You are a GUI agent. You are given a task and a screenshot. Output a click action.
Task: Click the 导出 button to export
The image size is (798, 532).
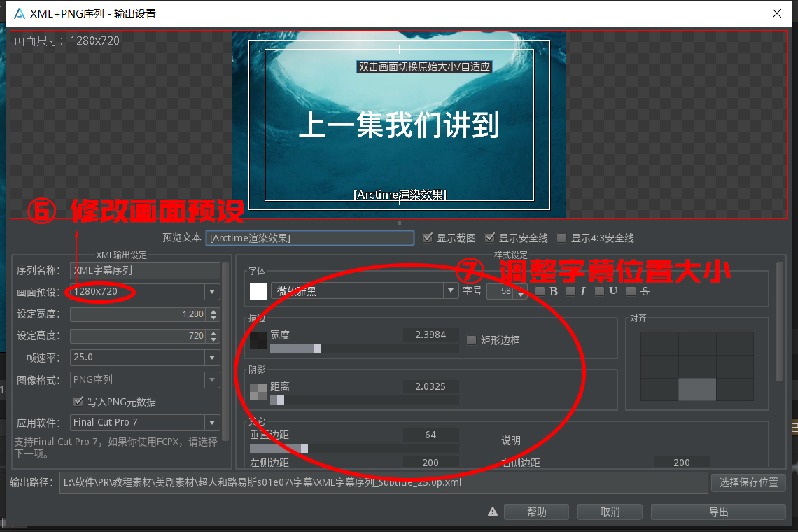718,512
